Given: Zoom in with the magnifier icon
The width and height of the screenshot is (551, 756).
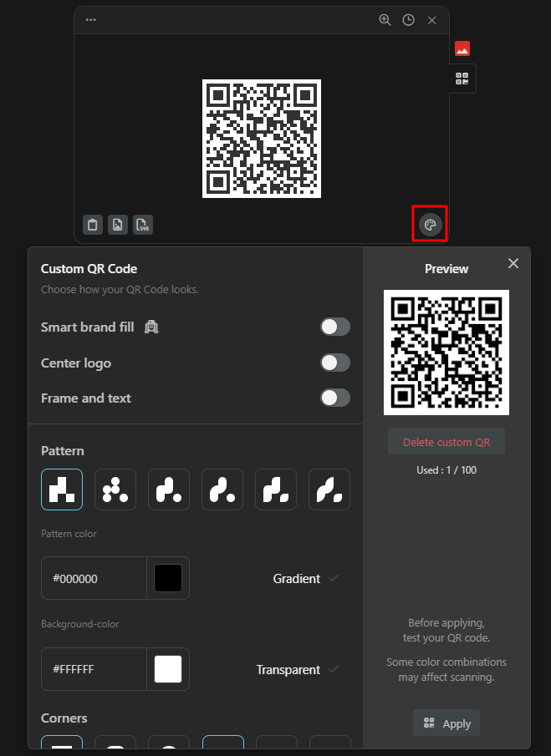Looking at the screenshot, I should pos(385,20).
